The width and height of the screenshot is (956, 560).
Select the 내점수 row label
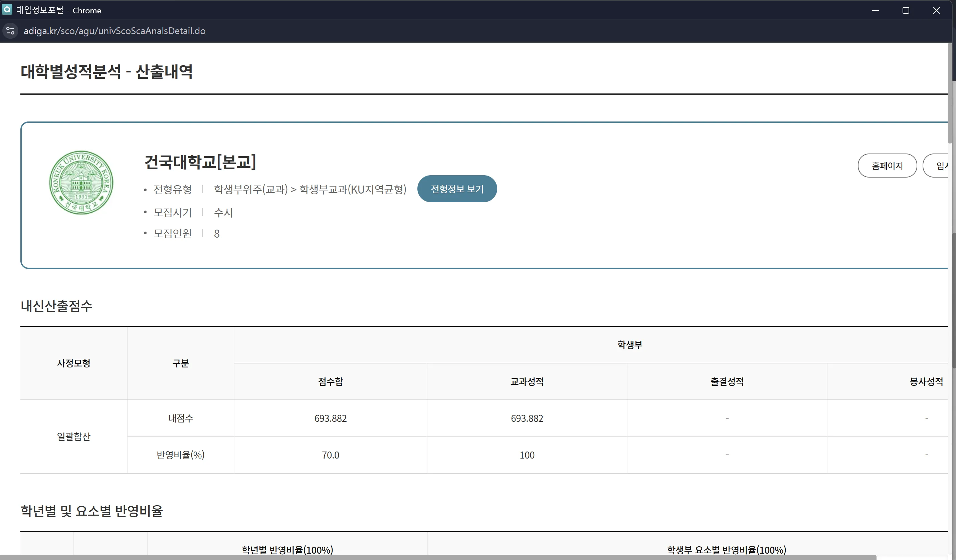[x=180, y=418]
